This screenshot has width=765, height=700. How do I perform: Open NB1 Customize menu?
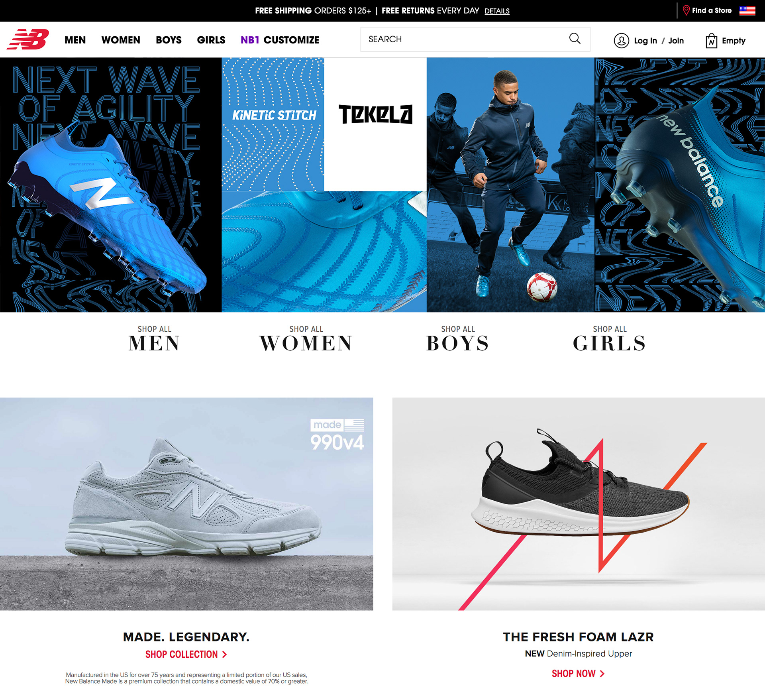click(x=280, y=40)
